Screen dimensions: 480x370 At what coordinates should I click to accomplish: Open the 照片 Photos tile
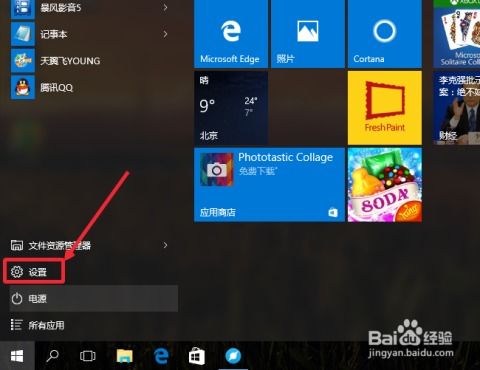point(308,34)
